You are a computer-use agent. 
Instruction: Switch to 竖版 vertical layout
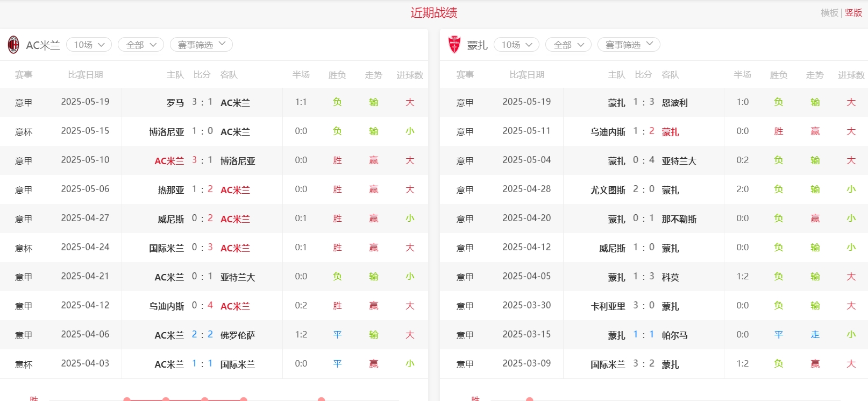click(853, 13)
